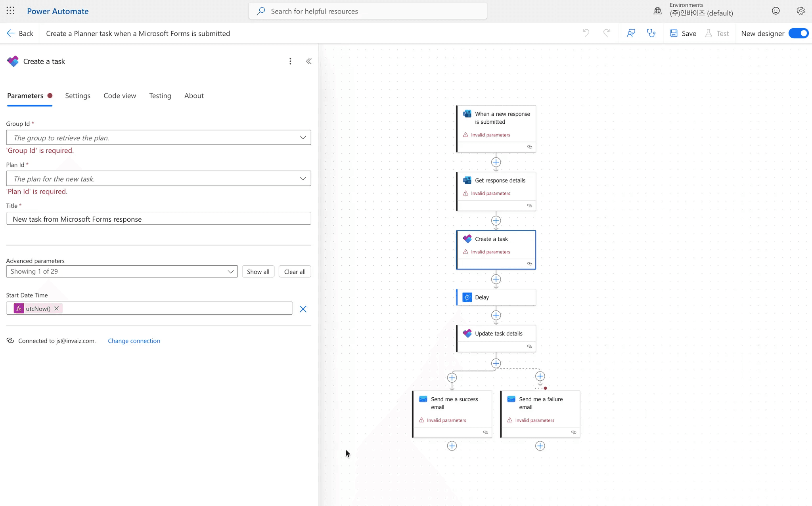Viewport: 812px width, 506px height.
Task: Click mail icon on Send me a failure email
Action: click(x=511, y=399)
